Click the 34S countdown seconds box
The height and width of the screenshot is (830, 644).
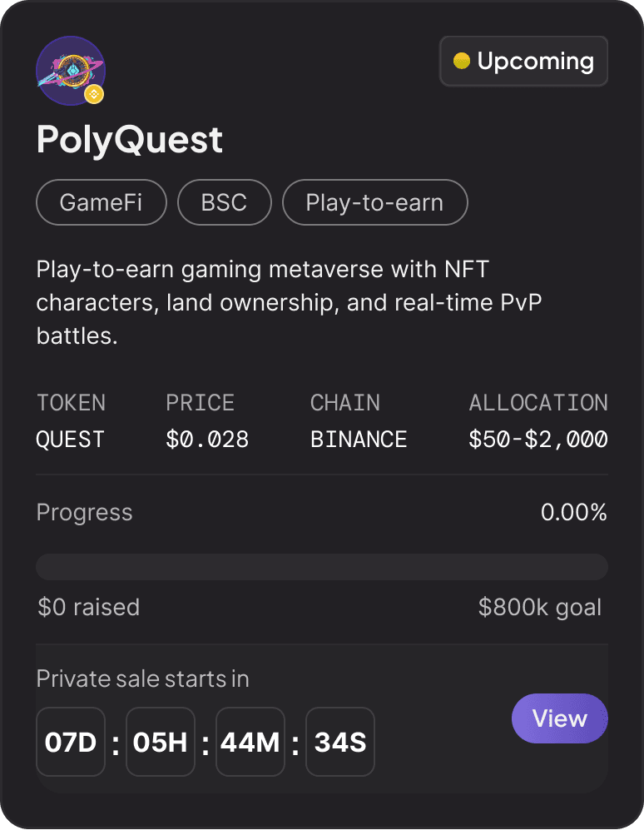point(340,742)
